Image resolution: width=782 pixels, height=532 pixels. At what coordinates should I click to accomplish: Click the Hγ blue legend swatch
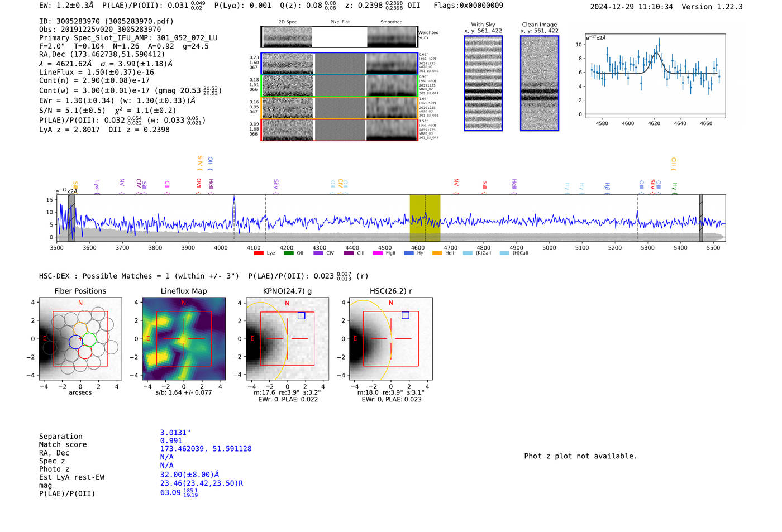[x=409, y=253]
